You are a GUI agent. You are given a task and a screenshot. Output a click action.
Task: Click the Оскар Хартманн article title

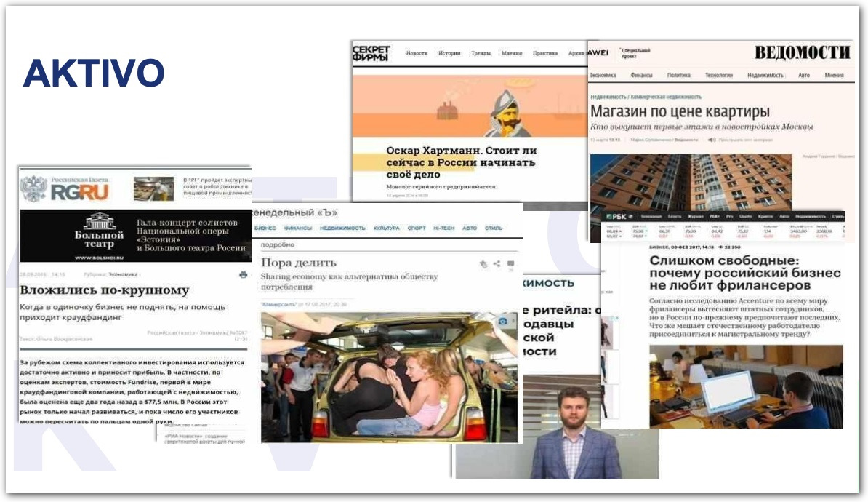(x=461, y=162)
